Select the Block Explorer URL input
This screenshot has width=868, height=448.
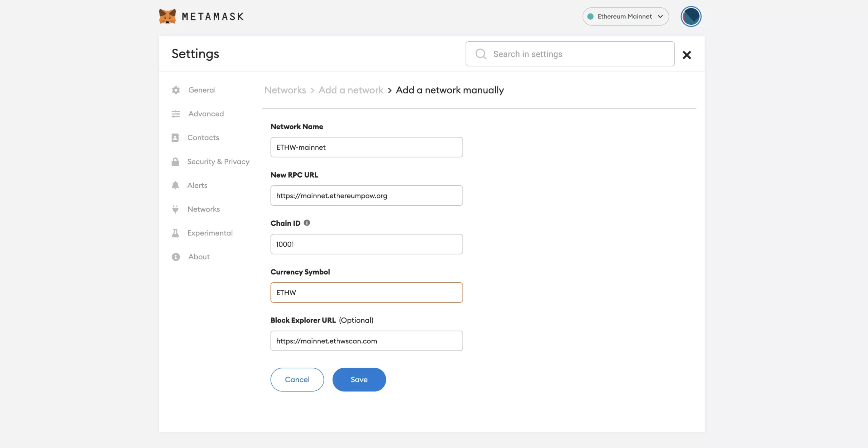point(366,341)
